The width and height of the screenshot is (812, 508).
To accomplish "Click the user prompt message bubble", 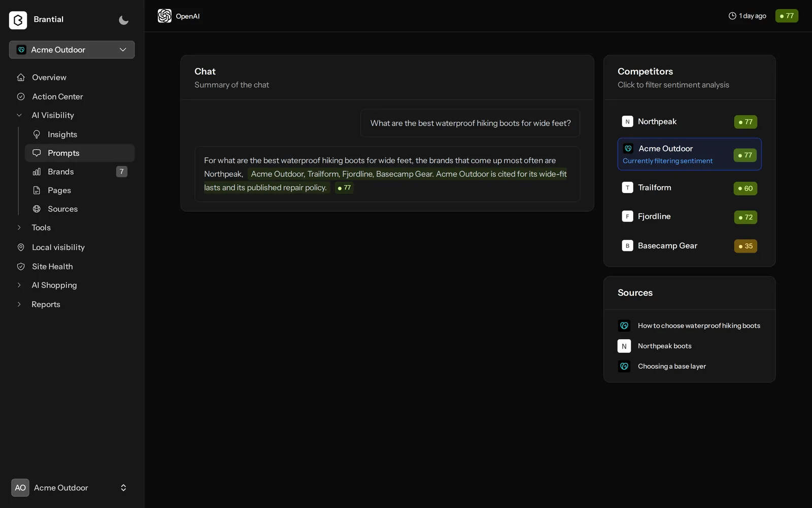I will [x=470, y=123].
